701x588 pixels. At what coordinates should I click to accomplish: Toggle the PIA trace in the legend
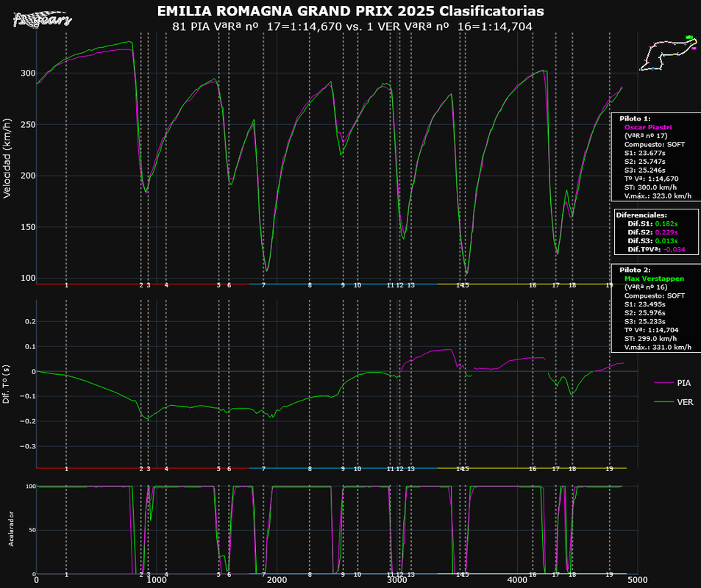672,383
